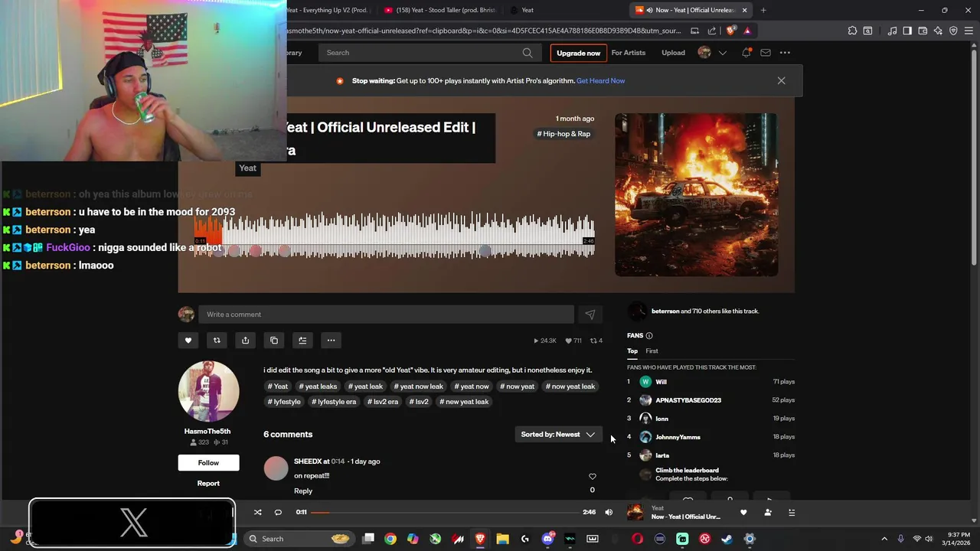The height and width of the screenshot is (551, 980).
Task: Open SoundCloud notifications bell
Action: coord(746,53)
